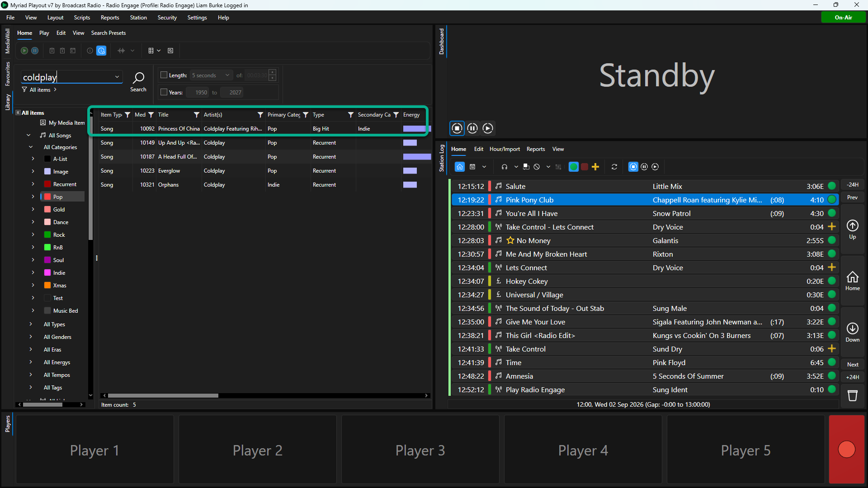Image resolution: width=868 pixels, height=488 pixels.
Task: Click the refresh log icon
Action: [614, 167]
